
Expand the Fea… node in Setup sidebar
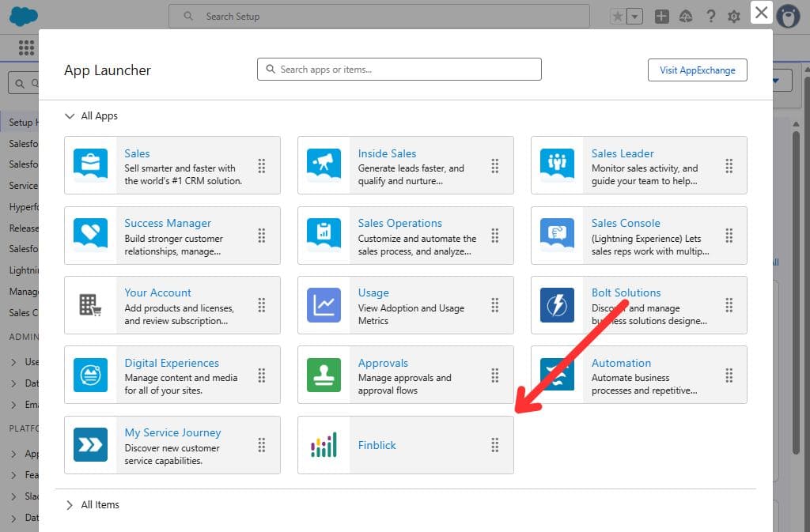point(13,475)
